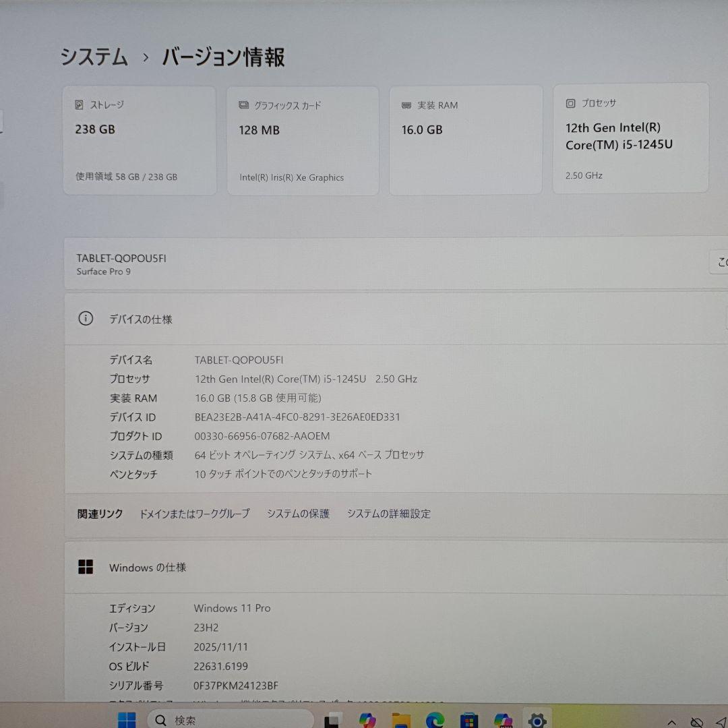Open File Explorer from the taskbar
Viewport: 728px width, 728px height.
pos(402,719)
